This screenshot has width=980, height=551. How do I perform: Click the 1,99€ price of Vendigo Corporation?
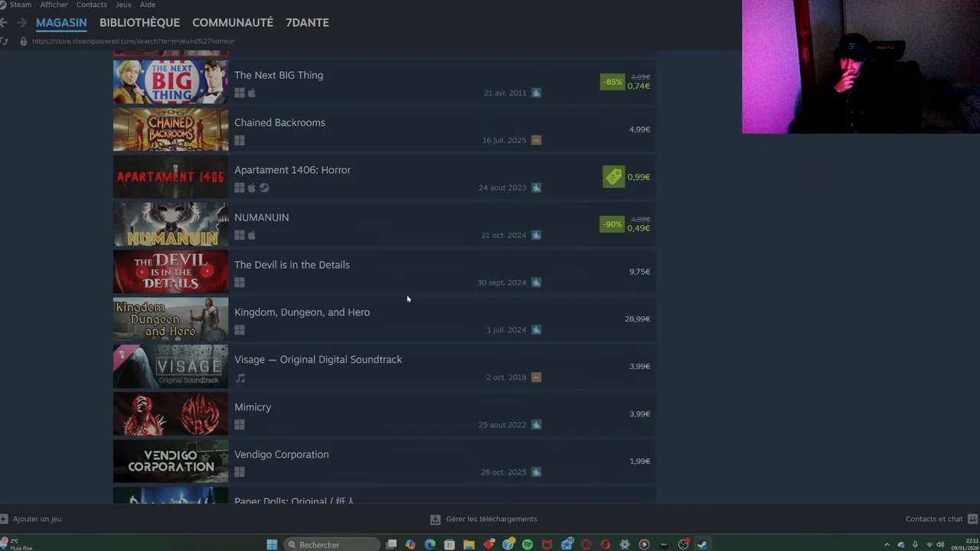[639, 461]
